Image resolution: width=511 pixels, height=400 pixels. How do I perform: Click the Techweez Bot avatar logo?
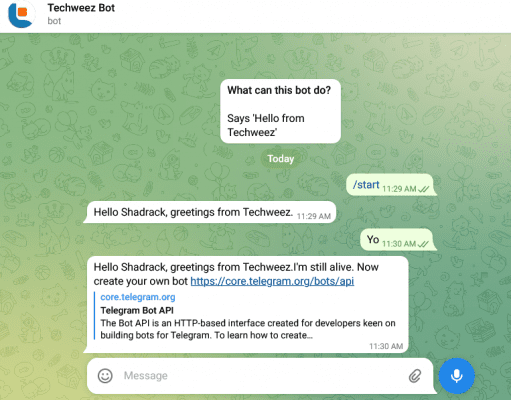[x=21, y=14]
